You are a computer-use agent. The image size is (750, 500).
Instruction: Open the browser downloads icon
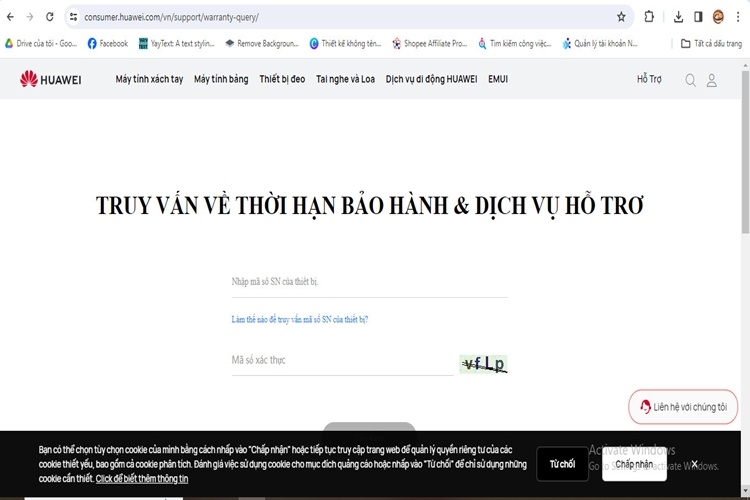coord(678,17)
